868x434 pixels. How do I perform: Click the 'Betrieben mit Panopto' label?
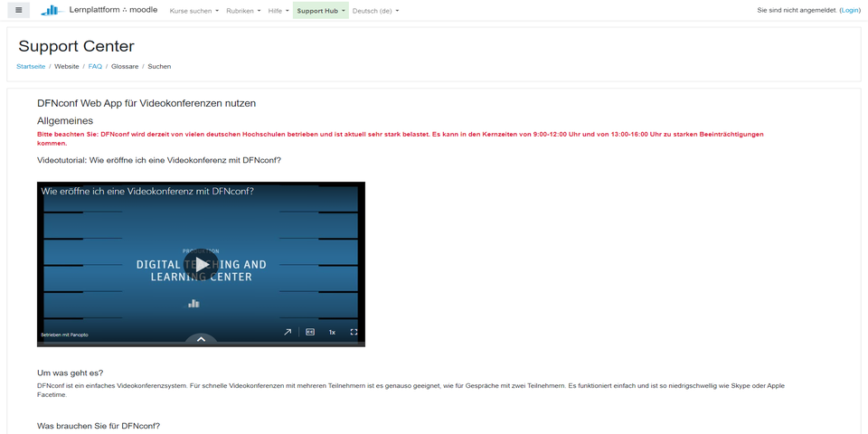coord(64,335)
